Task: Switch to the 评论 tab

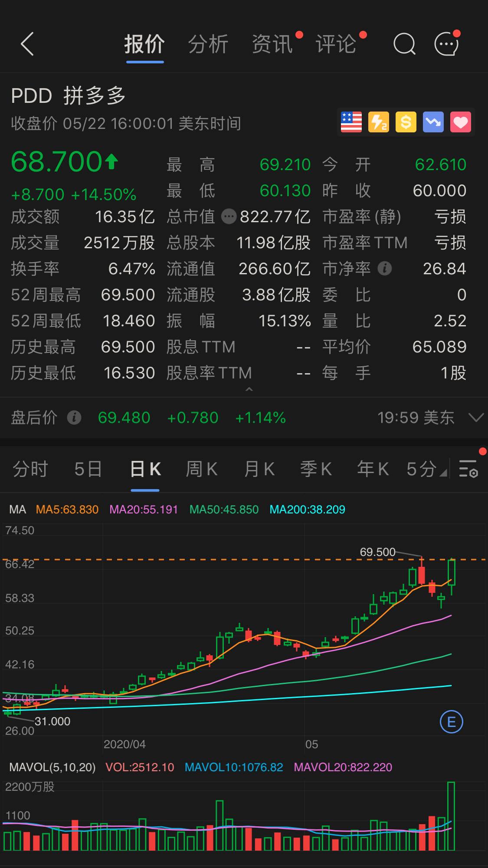Action: 336,44
